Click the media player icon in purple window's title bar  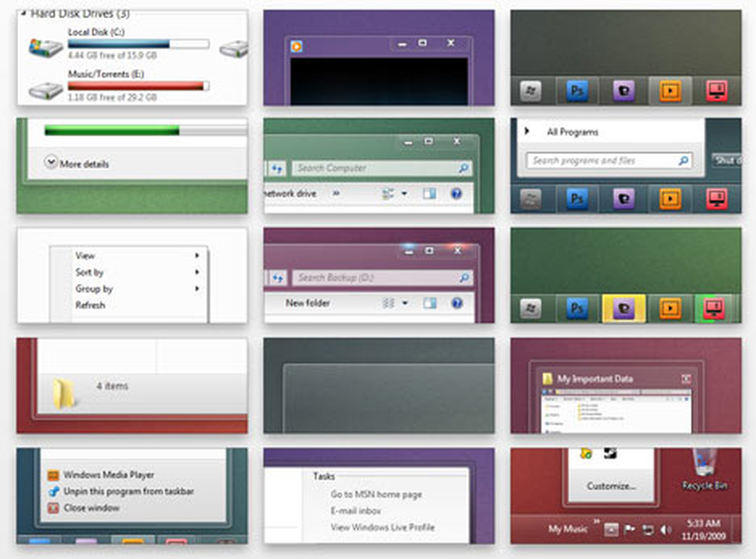[296, 46]
